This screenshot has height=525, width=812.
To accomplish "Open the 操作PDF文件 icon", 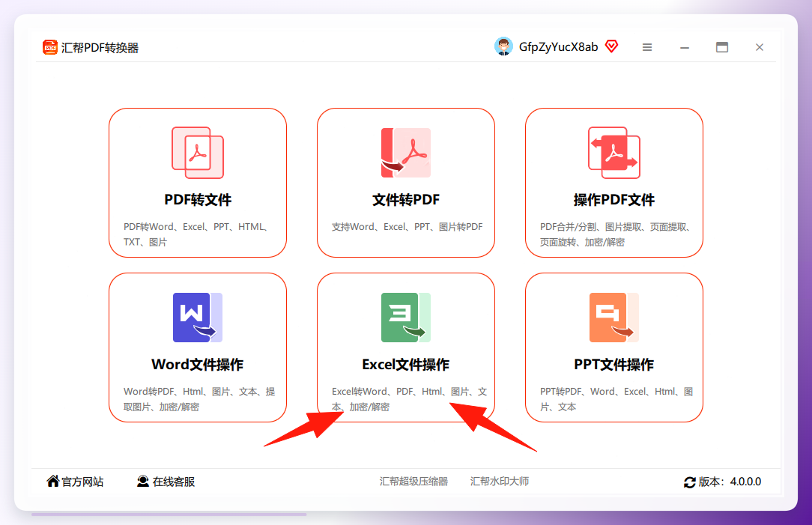I will tap(614, 153).
